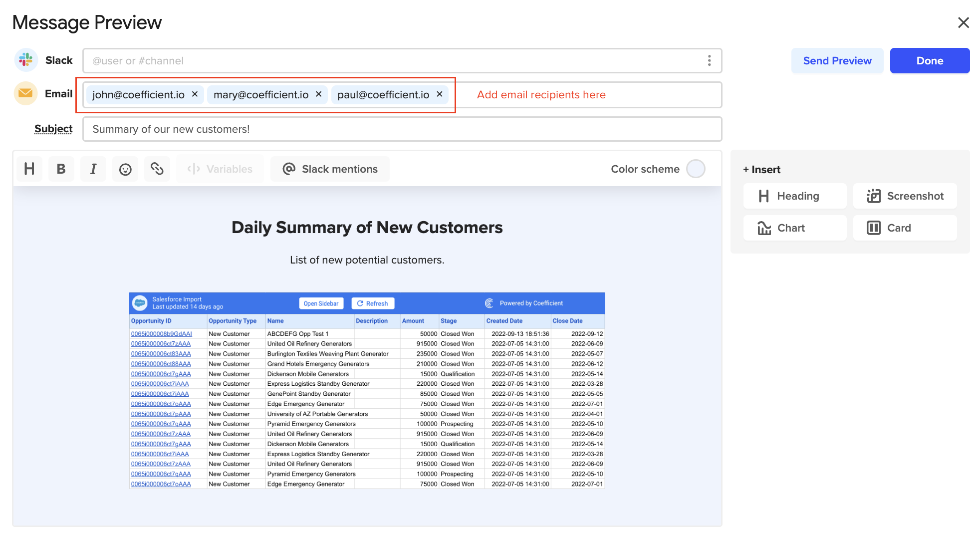Insert a Heading block

pos(795,196)
